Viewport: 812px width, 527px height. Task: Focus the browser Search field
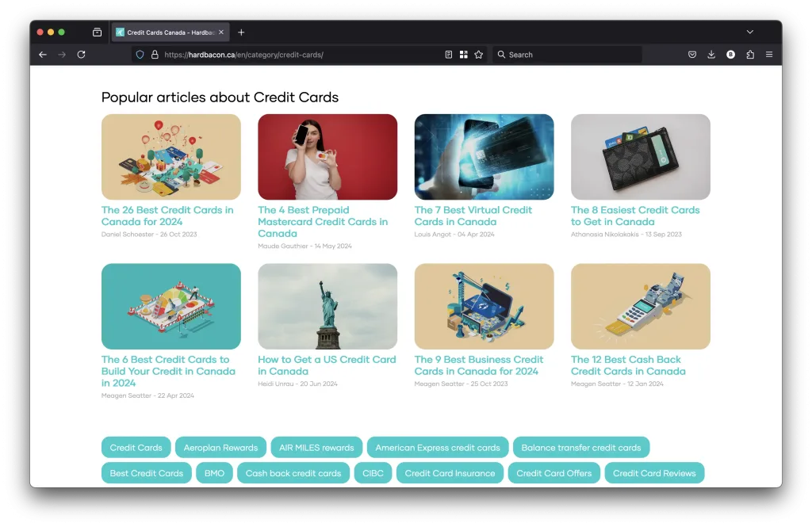tap(567, 55)
